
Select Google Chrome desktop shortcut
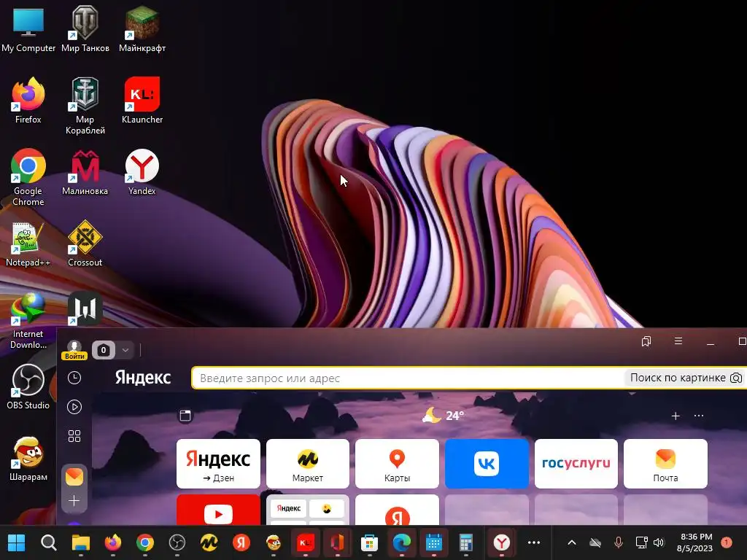coord(28,177)
